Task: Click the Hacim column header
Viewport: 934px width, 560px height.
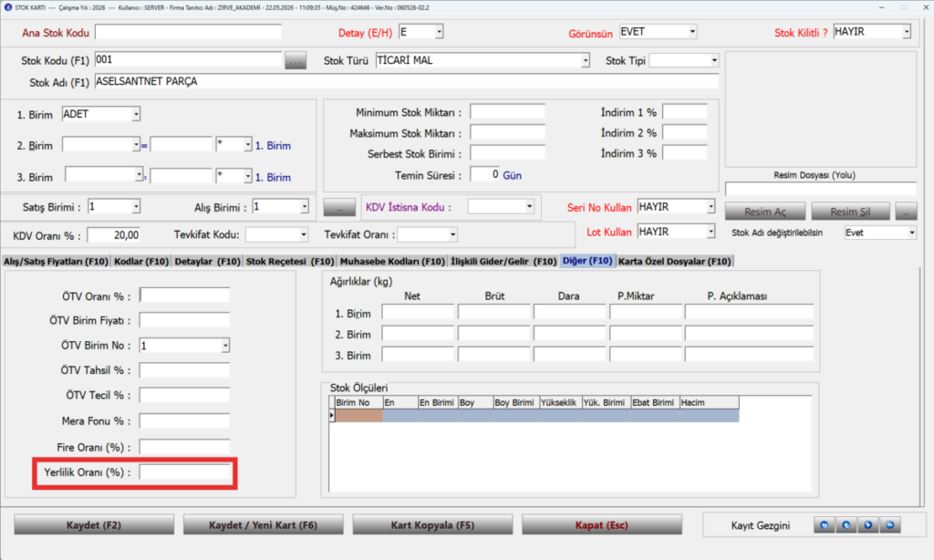Action: click(709, 403)
